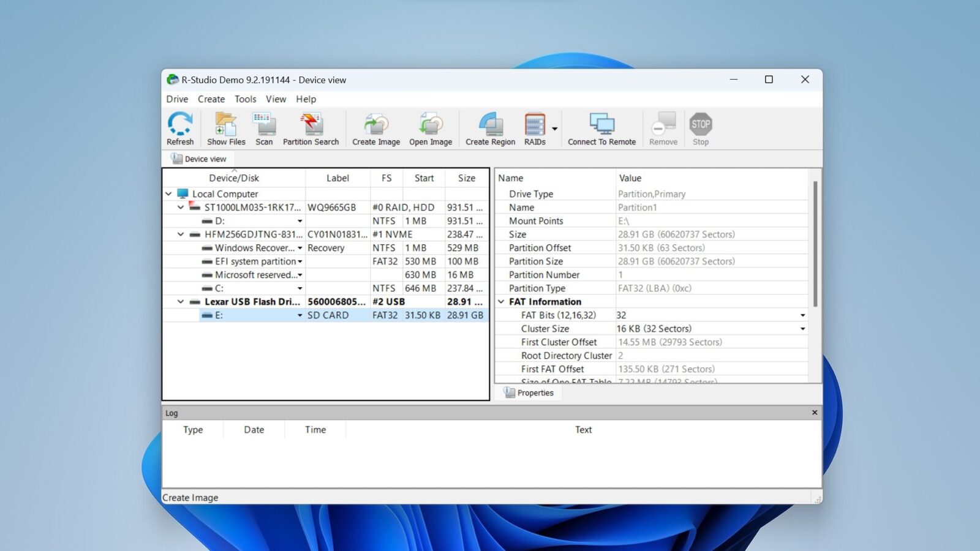The width and height of the screenshot is (980, 551).
Task: Open the Drive menu
Action: [x=176, y=99]
